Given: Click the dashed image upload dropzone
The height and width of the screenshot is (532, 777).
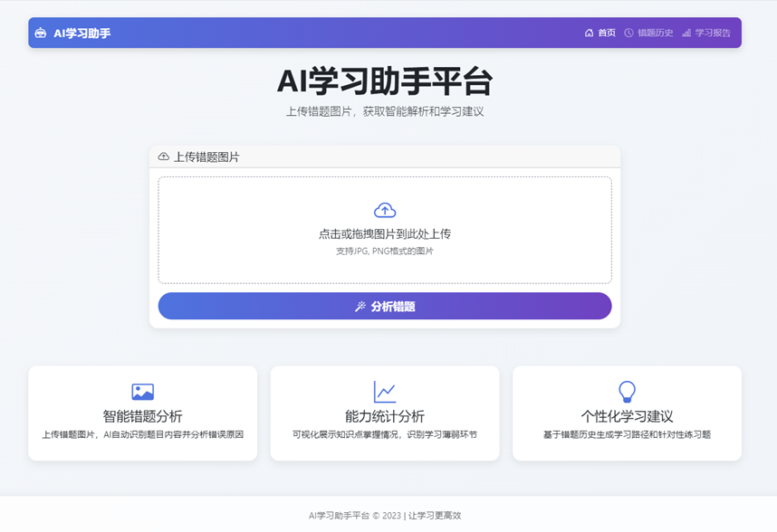Looking at the screenshot, I should pos(385,230).
